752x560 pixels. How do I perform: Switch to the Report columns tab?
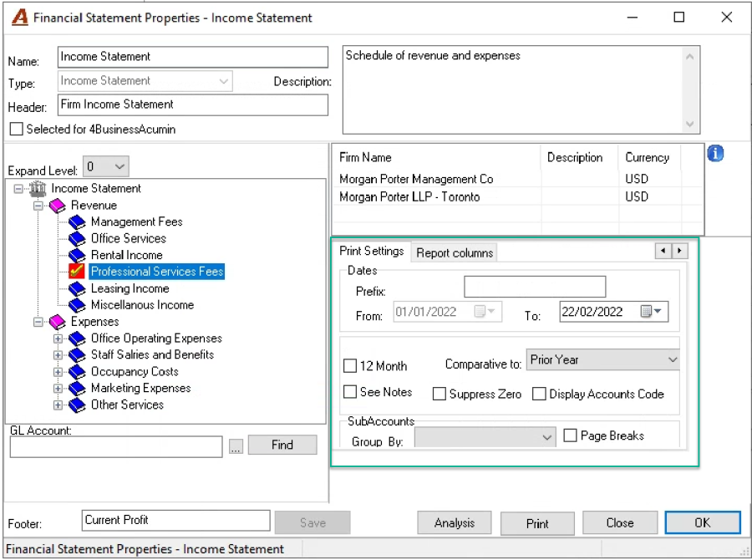pyautogui.click(x=455, y=253)
